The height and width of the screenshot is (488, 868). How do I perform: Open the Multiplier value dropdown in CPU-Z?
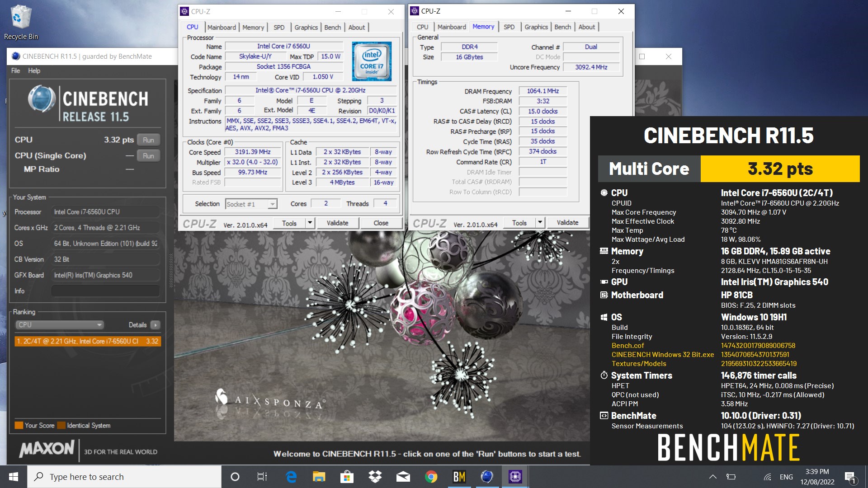pyautogui.click(x=253, y=162)
